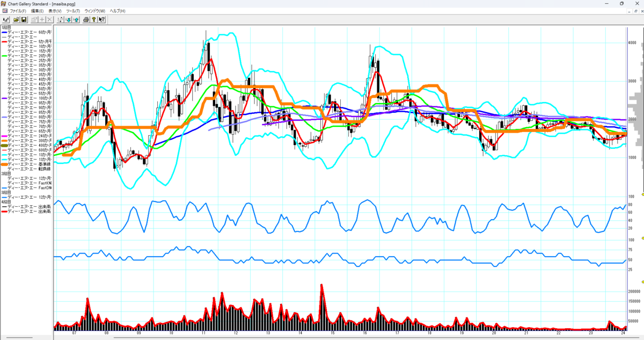Click the plus (add) toolbar icon
Screen dimensions: 644x340
42,19
